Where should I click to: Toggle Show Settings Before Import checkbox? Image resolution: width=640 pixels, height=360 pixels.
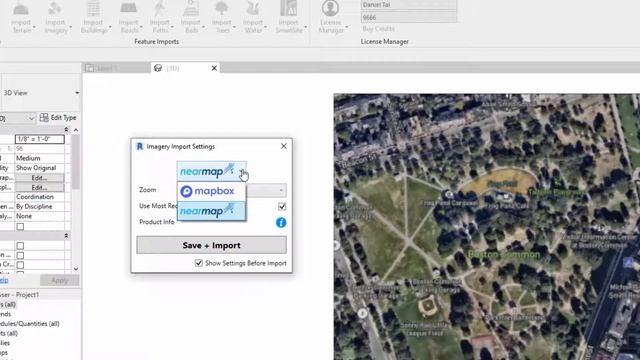pyautogui.click(x=199, y=263)
